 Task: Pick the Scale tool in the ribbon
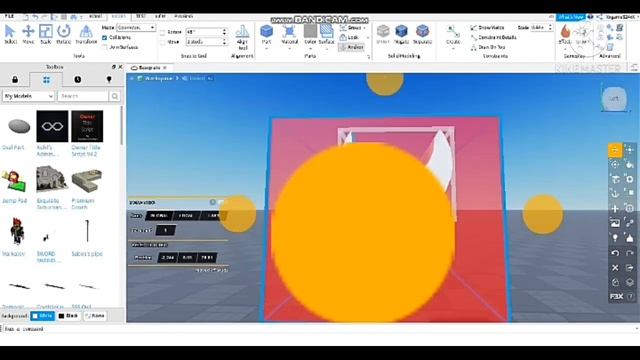click(x=46, y=34)
